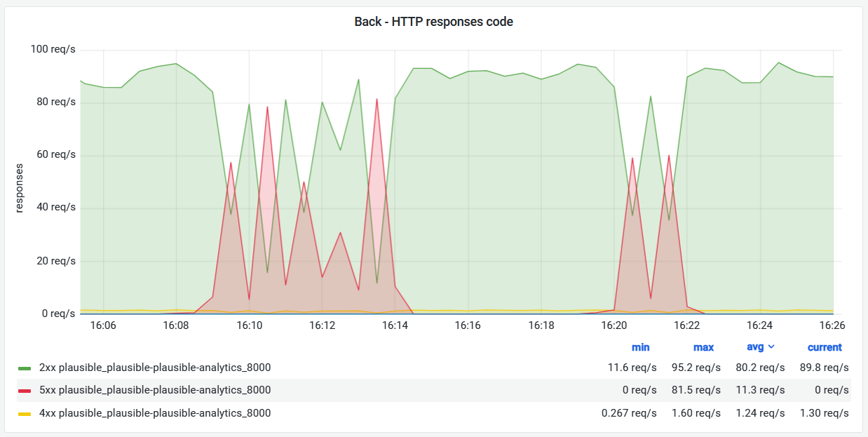Screen dimensions: 868x437
Task: Select the 5xx avg value 11.3 req/s
Action: [x=760, y=390]
